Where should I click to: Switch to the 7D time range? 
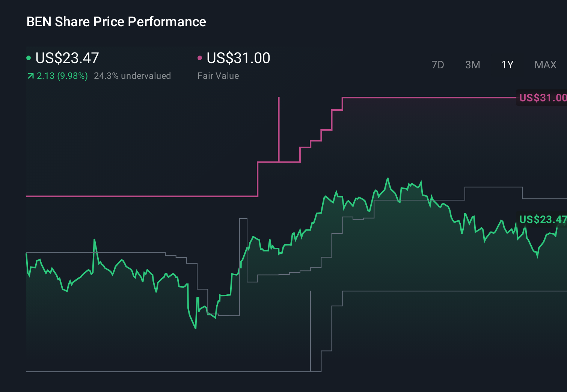(x=438, y=65)
